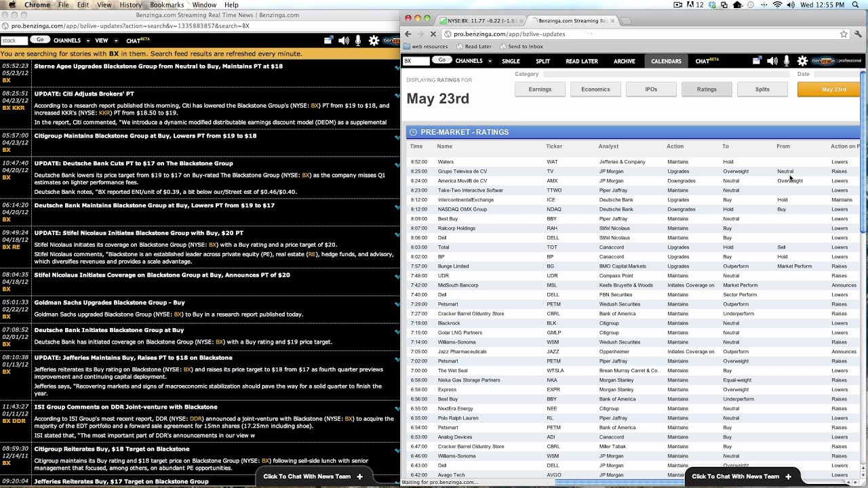Select the Earnings category button

click(x=540, y=89)
